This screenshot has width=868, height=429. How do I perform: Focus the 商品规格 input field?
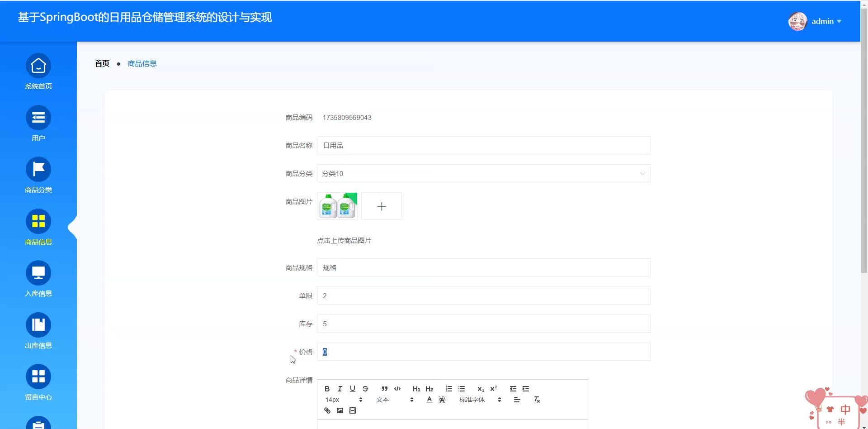(x=483, y=267)
